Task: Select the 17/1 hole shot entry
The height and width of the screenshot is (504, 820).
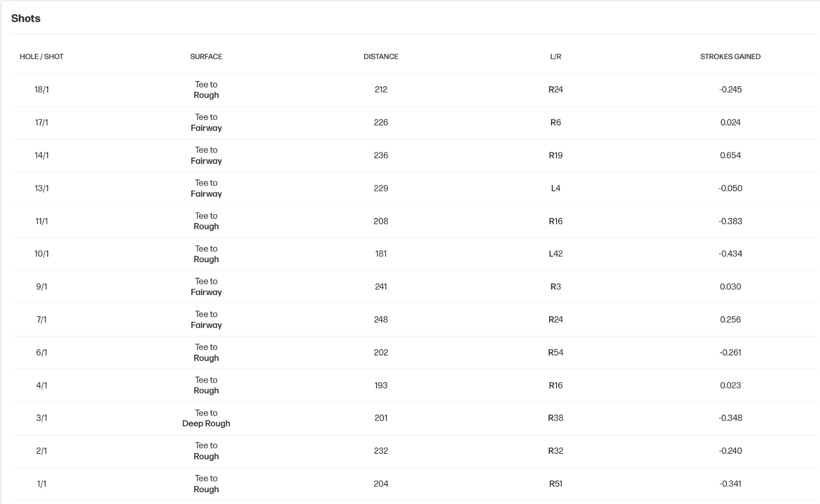Action: (42, 122)
